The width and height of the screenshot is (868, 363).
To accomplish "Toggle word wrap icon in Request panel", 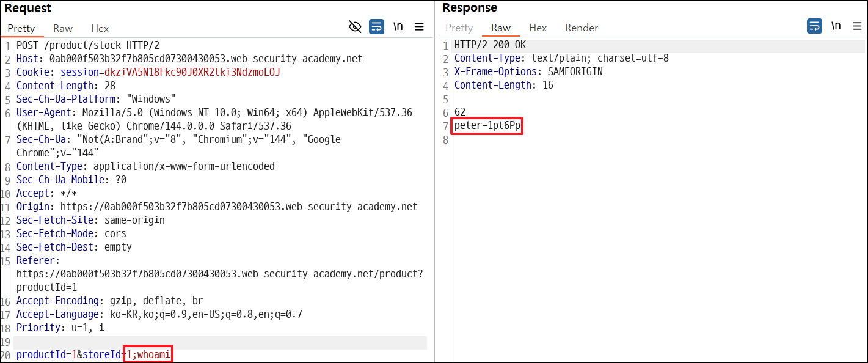I will click(376, 27).
